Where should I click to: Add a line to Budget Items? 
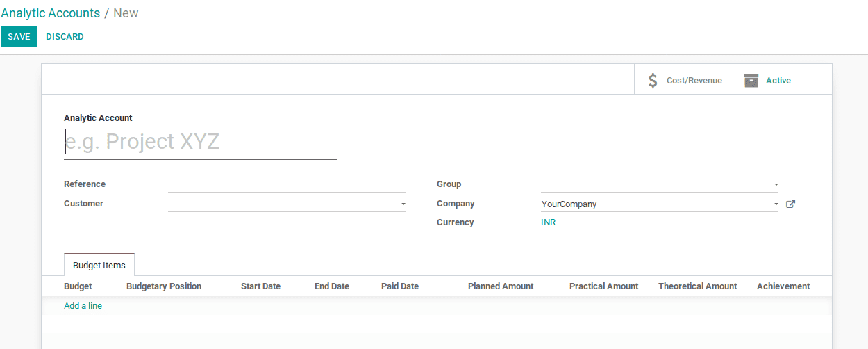tap(83, 305)
